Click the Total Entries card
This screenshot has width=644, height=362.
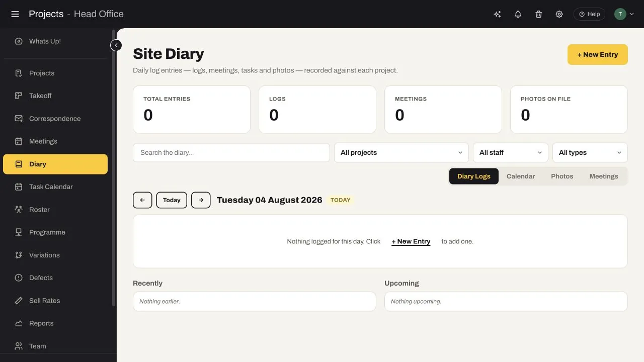click(x=192, y=109)
